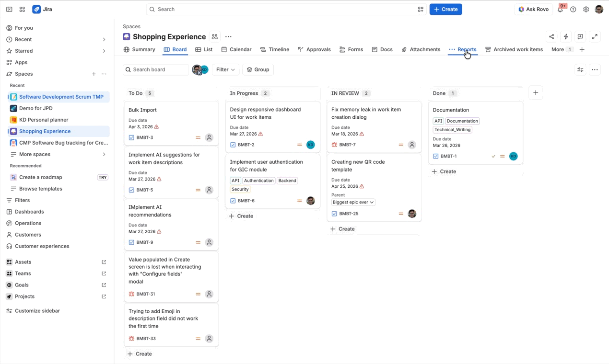Create a work item in the Done column

[x=444, y=171]
